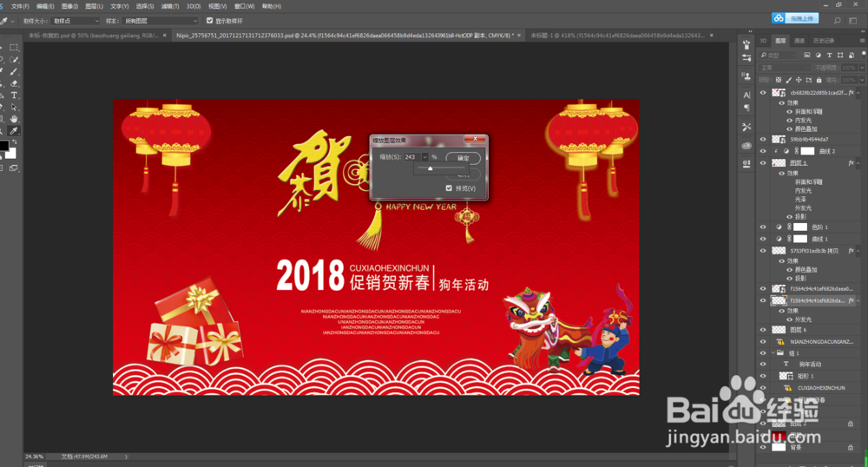
Task: Collapse the 组 1 group folder
Action: tap(773, 353)
